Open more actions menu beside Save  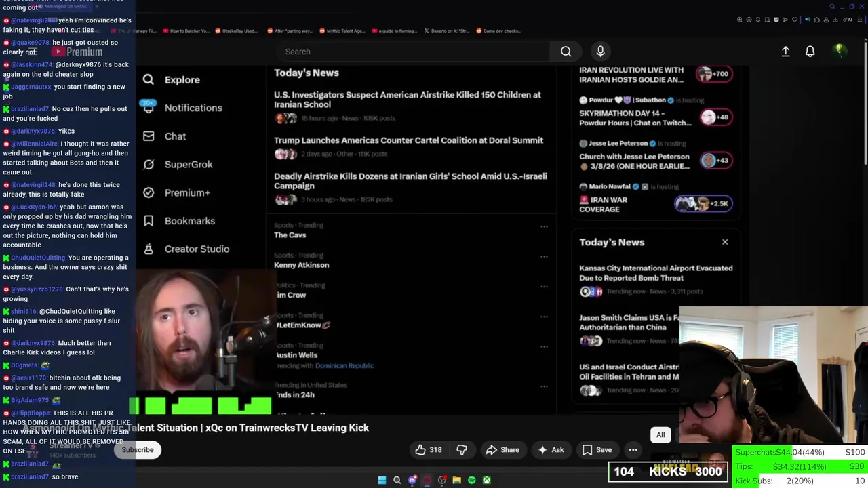(633, 450)
